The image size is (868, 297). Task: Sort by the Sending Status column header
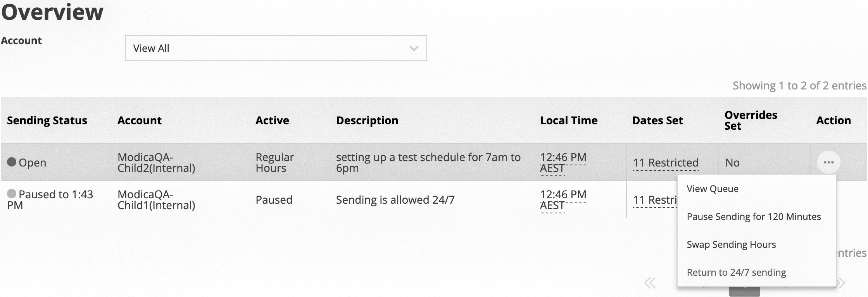47,120
